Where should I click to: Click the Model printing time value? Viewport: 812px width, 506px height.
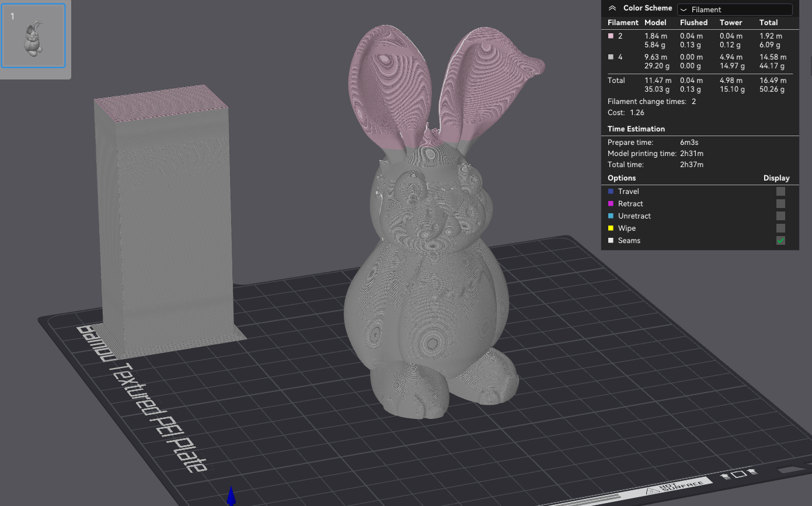[x=691, y=153]
